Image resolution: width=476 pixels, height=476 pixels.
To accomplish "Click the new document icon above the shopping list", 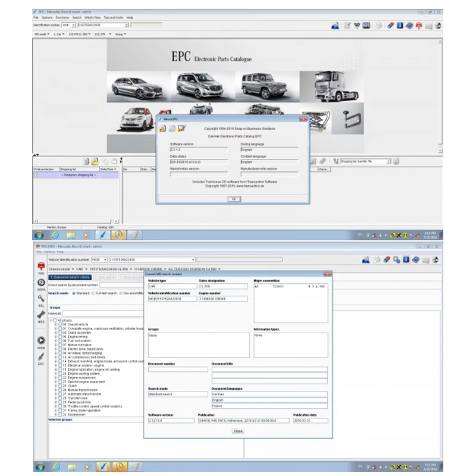I will tap(86, 161).
